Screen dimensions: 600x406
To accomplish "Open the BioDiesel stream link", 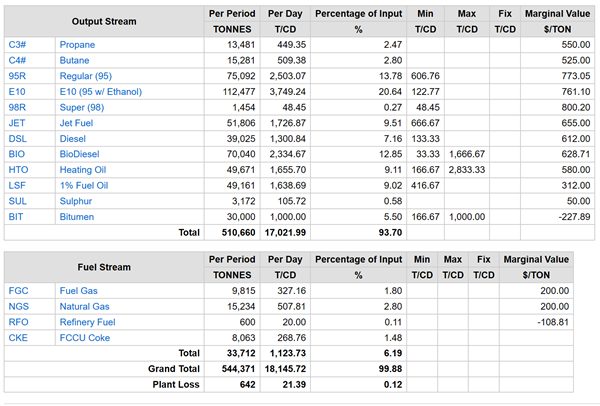I will click(81, 154).
